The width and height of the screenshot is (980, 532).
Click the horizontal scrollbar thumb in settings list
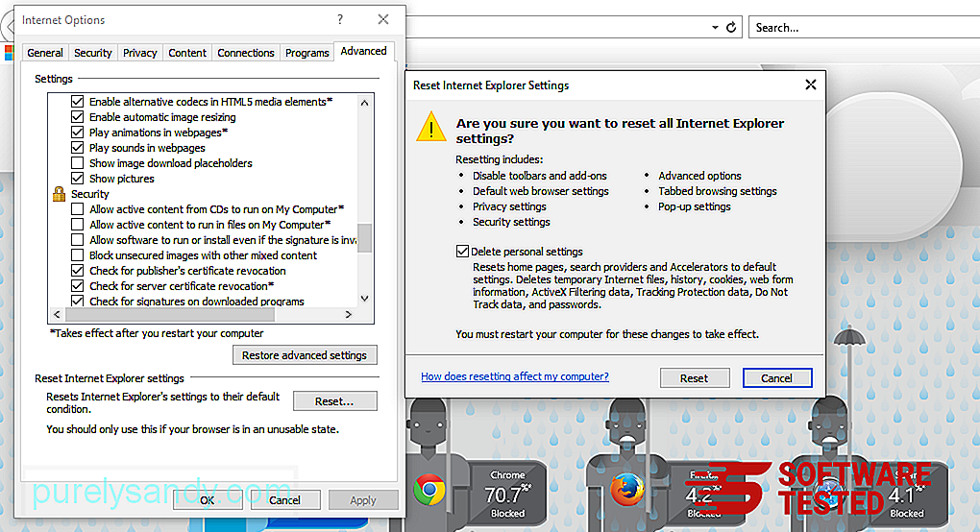click(169, 315)
